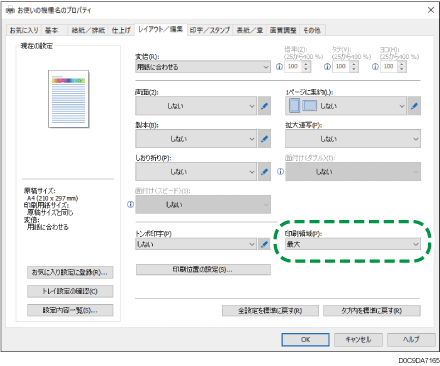Click the landscape layout icon under 1ページに集約

pos(309,106)
